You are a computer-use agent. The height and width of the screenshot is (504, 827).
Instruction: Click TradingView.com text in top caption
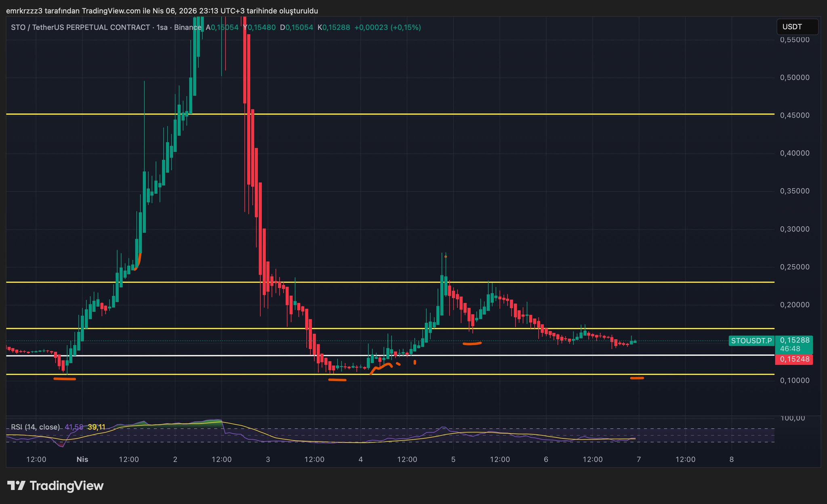click(x=111, y=11)
